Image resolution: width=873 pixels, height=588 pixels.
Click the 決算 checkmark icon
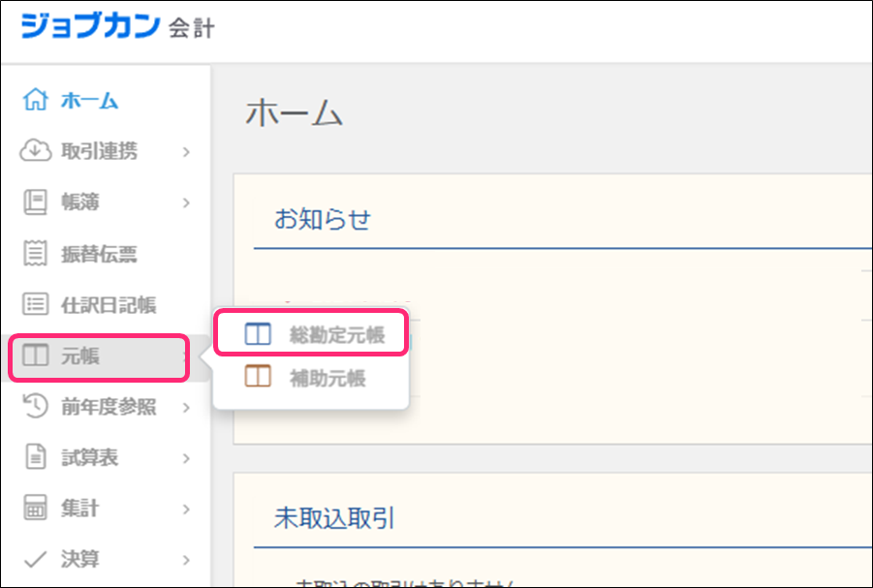pyautogui.click(x=35, y=559)
